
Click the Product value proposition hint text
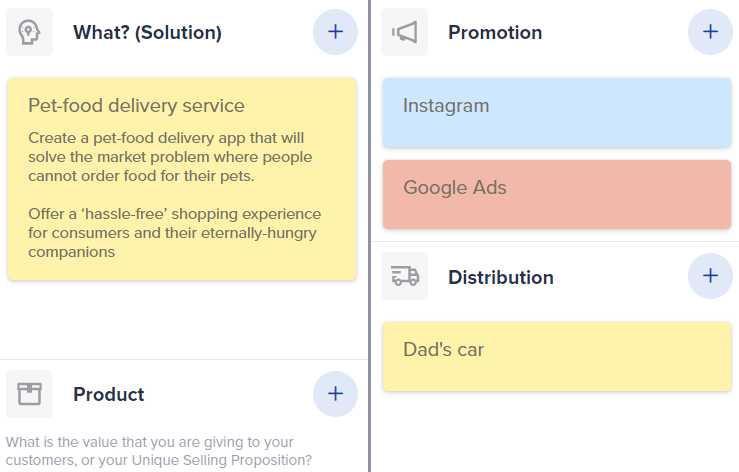(x=159, y=451)
